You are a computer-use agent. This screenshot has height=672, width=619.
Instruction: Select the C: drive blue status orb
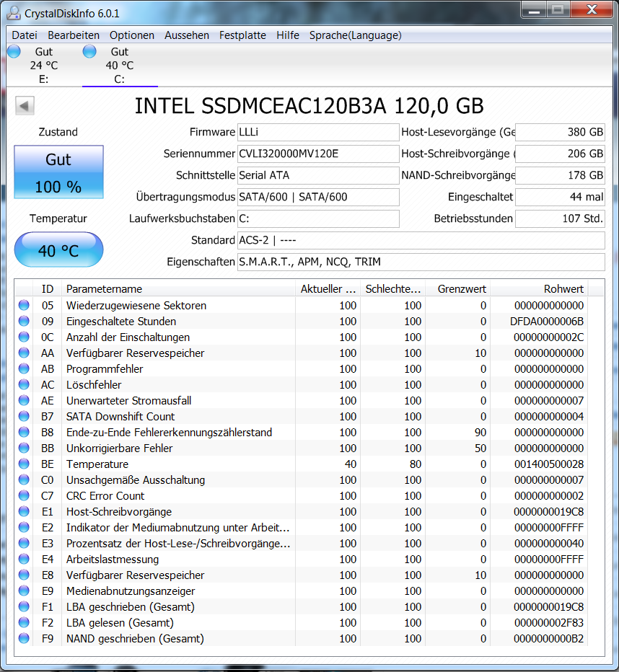click(x=89, y=51)
